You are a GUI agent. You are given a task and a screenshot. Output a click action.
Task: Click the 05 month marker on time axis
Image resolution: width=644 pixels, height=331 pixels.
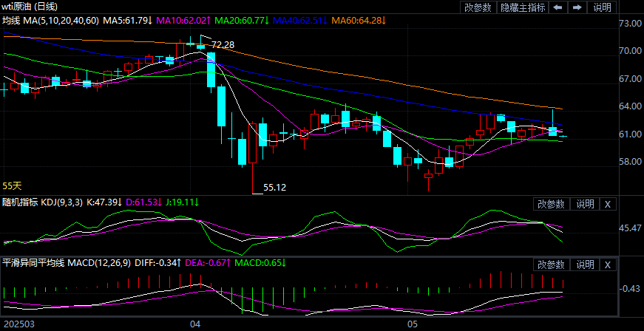click(413, 324)
